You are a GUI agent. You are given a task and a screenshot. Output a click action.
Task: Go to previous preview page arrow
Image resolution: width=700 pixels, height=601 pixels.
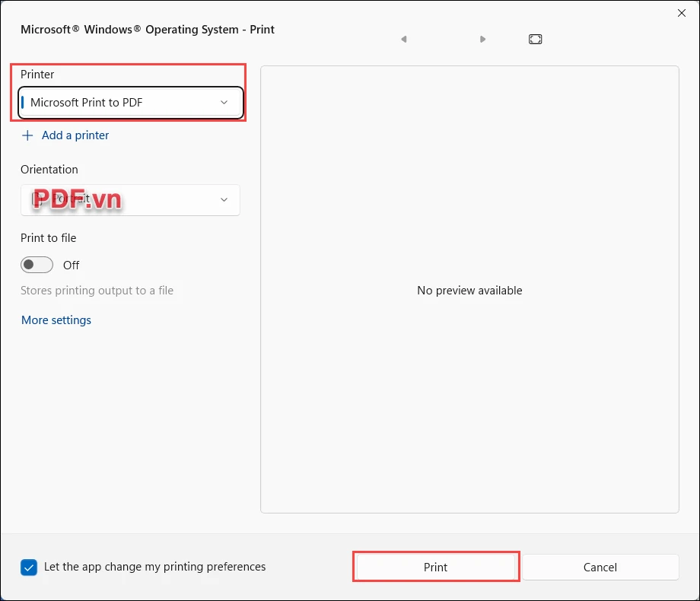click(403, 40)
